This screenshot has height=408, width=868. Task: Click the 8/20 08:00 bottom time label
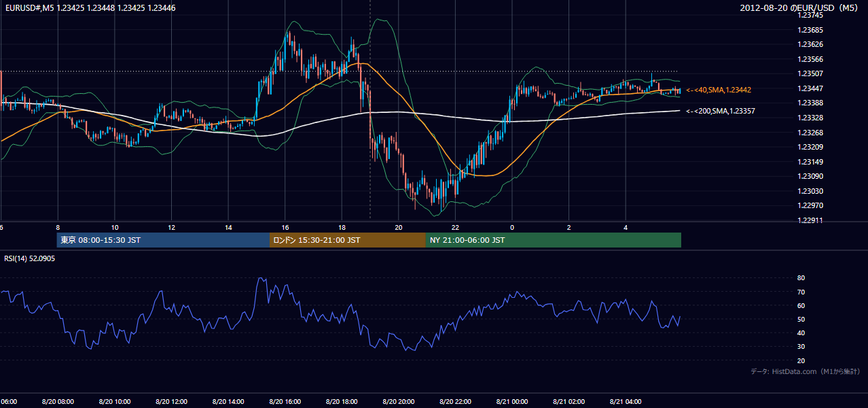click(58, 402)
